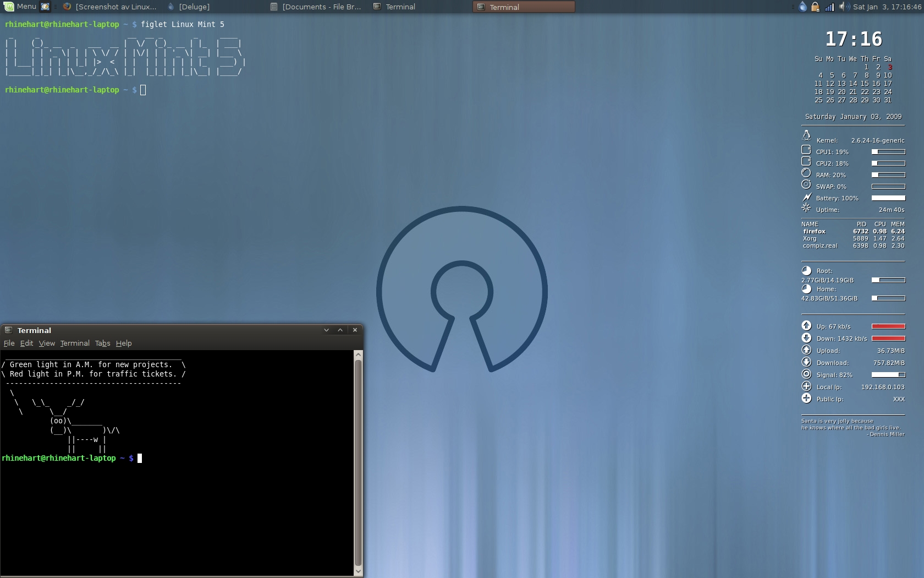Image resolution: width=924 pixels, height=578 pixels.
Task: Click the Terminal scrollbar down arrow
Action: tap(358, 571)
